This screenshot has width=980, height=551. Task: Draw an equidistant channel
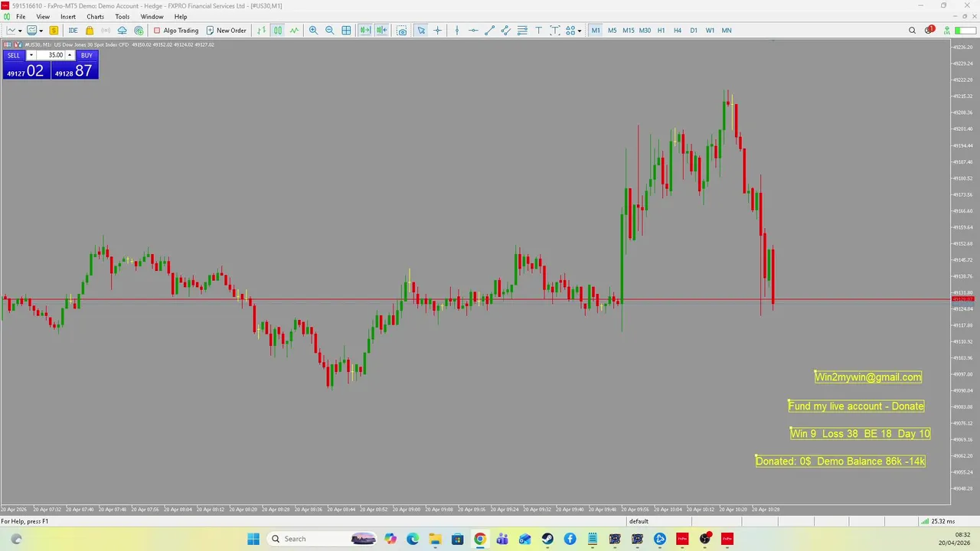[506, 31]
